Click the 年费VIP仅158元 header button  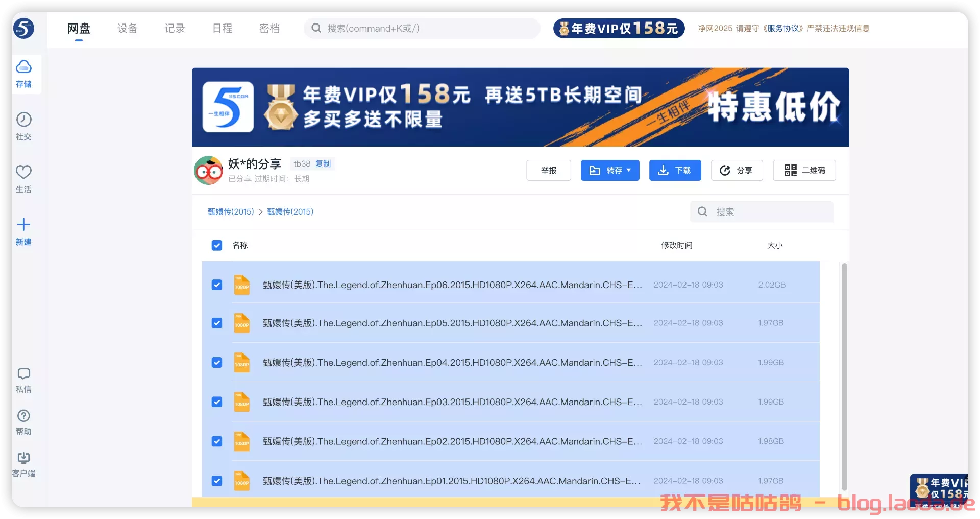619,28
